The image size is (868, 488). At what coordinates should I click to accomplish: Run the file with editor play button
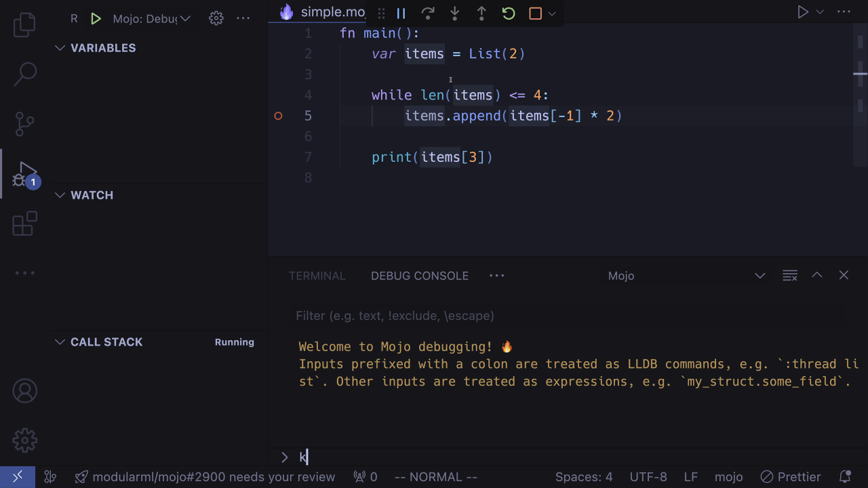(x=803, y=12)
